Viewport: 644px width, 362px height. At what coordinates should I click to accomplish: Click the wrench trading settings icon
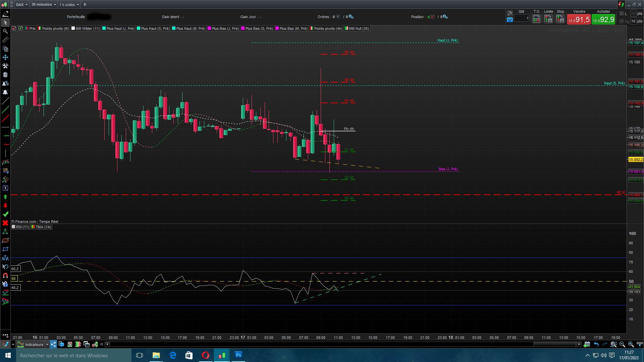point(510,13)
